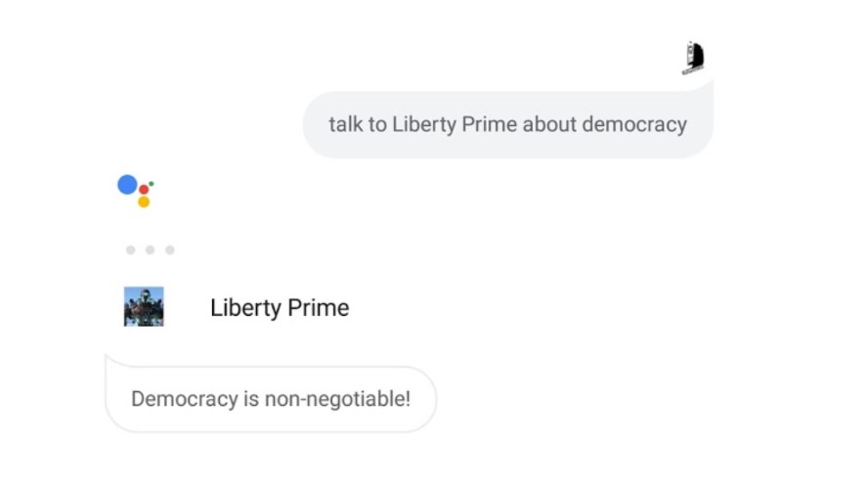The image size is (868, 488).
Task: Click the red dot in Assistant logo
Action: pyautogui.click(x=144, y=190)
